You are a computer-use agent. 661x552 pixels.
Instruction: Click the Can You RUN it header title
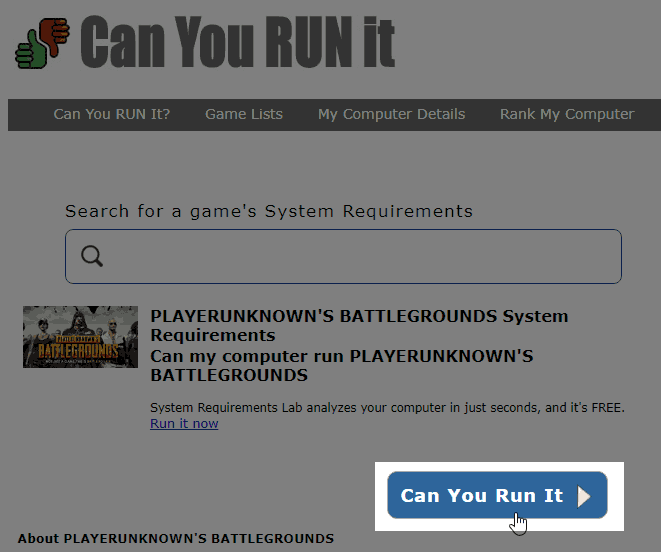tap(237, 42)
